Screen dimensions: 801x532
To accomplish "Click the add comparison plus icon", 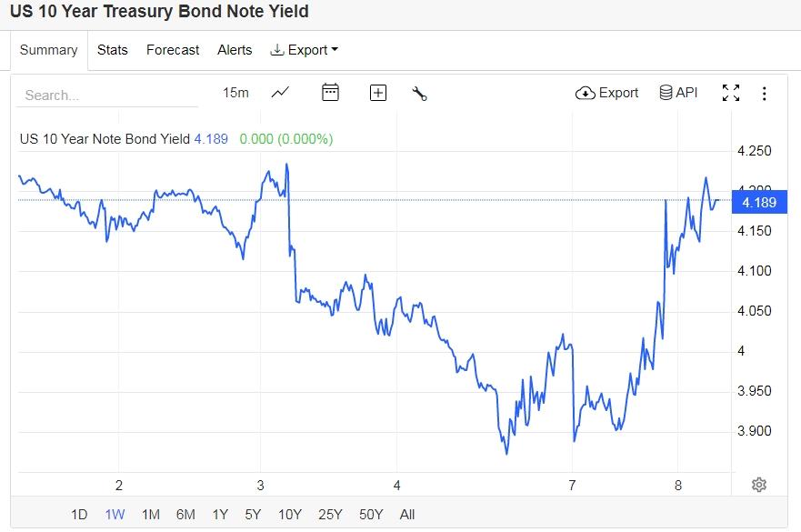I will click(x=378, y=93).
